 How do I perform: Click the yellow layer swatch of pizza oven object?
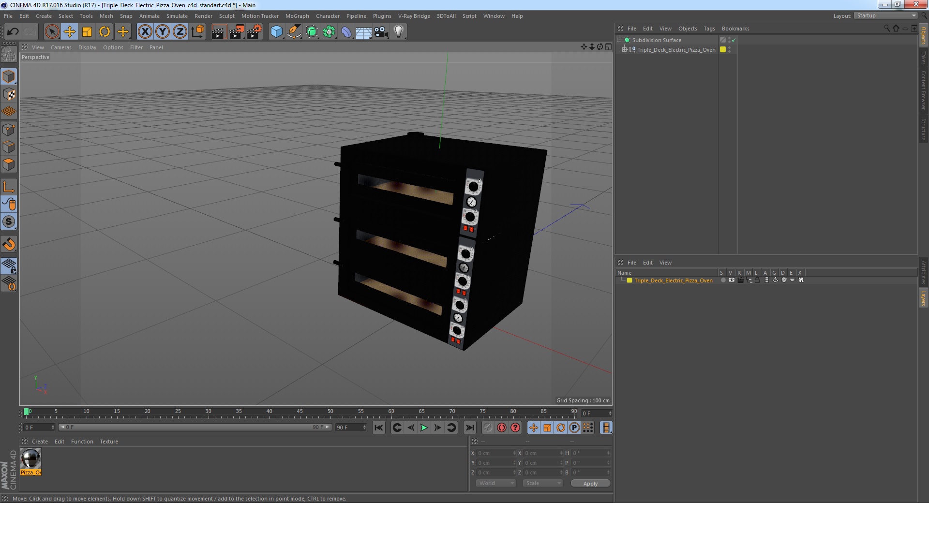723,49
